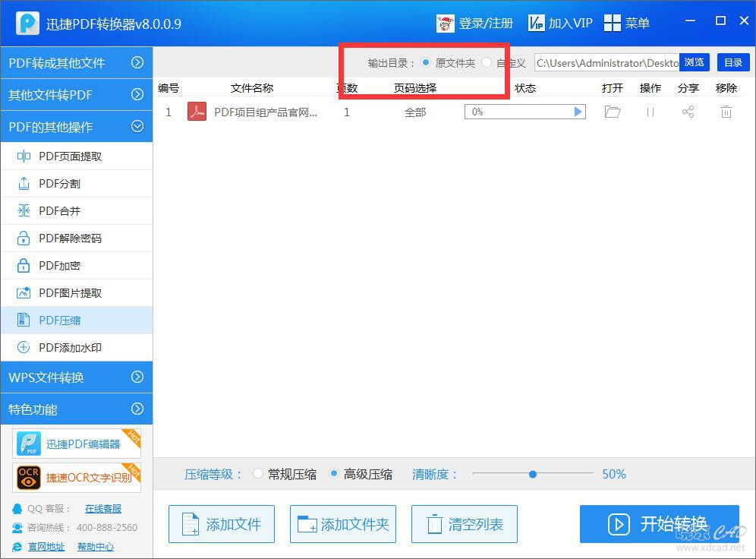Open the 菜单 grid icon

click(613, 23)
